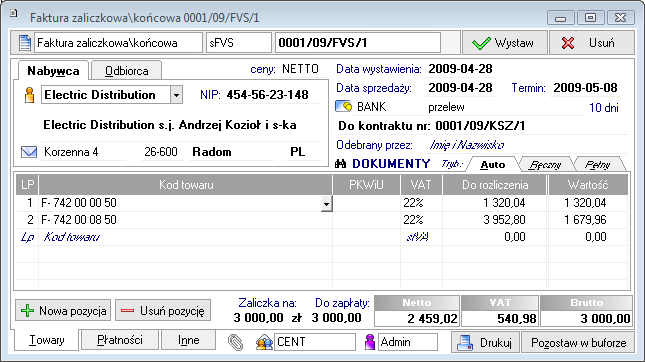Screen dimensions: 645x362
Task: Open the dropdown arrow in row F- 742 00 00 50
Action: click(326, 204)
